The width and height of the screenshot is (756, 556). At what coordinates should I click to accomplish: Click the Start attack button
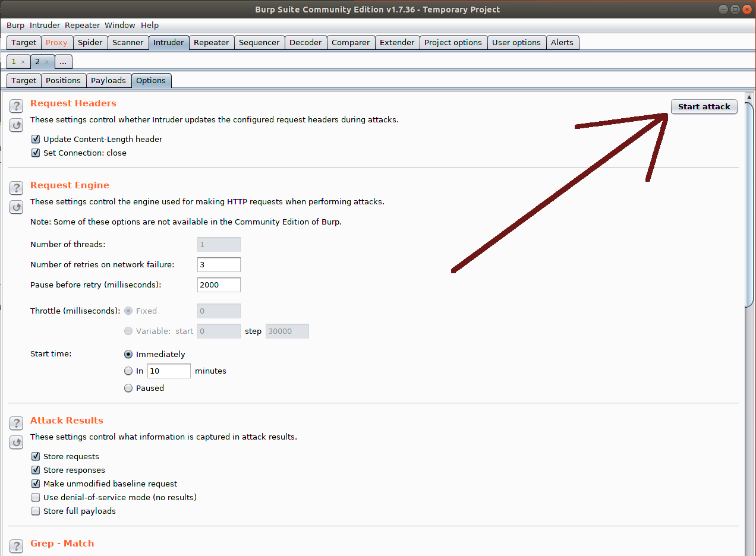click(704, 106)
